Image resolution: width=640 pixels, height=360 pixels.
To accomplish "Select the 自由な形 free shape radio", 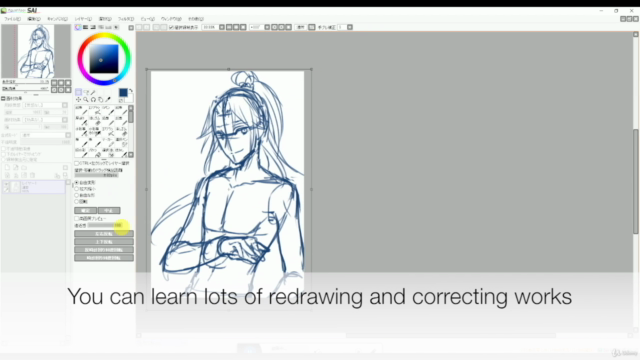I will tap(77, 196).
